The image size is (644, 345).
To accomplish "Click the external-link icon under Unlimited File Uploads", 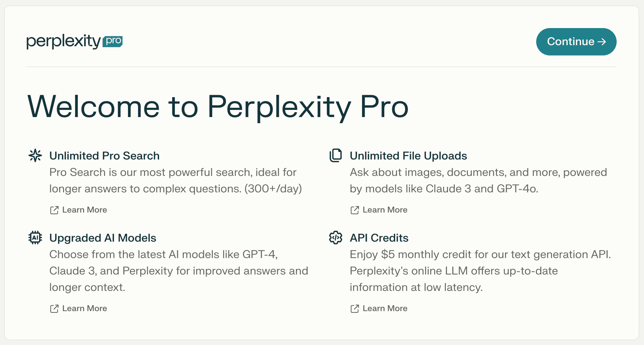I will (x=355, y=210).
